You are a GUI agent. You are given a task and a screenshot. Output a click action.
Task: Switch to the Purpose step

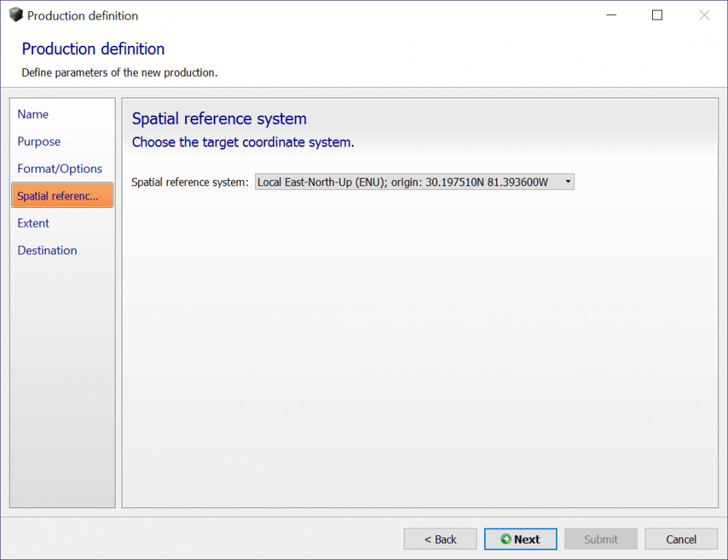(x=39, y=141)
